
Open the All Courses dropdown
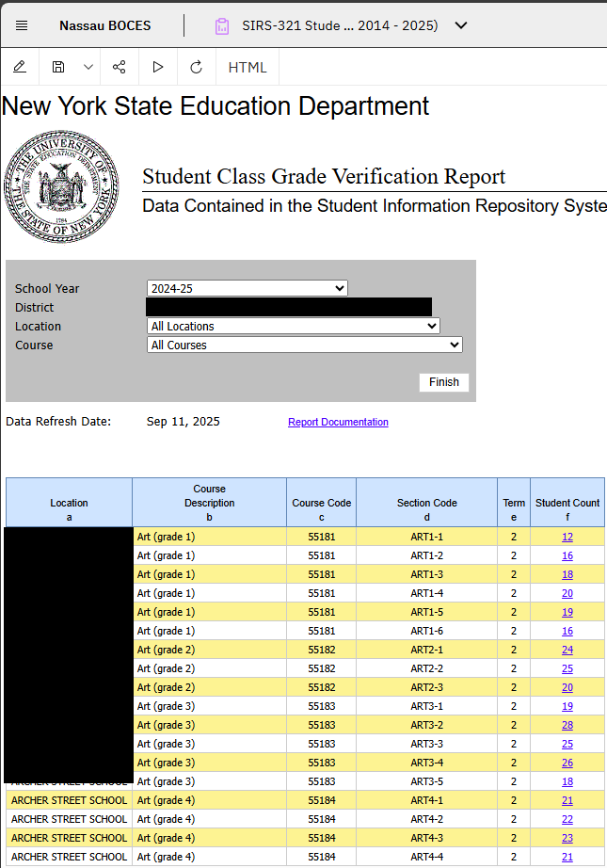tap(305, 345)
